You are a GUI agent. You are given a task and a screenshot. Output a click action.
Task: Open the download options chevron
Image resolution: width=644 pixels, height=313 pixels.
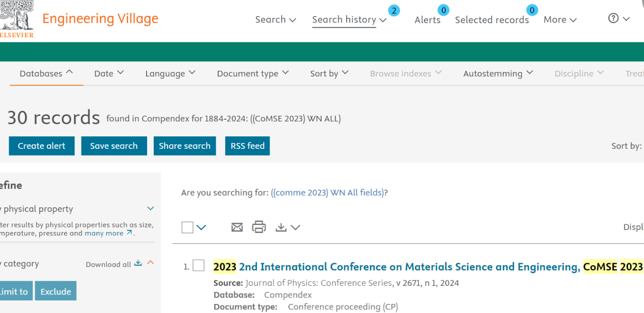point(295,227)
